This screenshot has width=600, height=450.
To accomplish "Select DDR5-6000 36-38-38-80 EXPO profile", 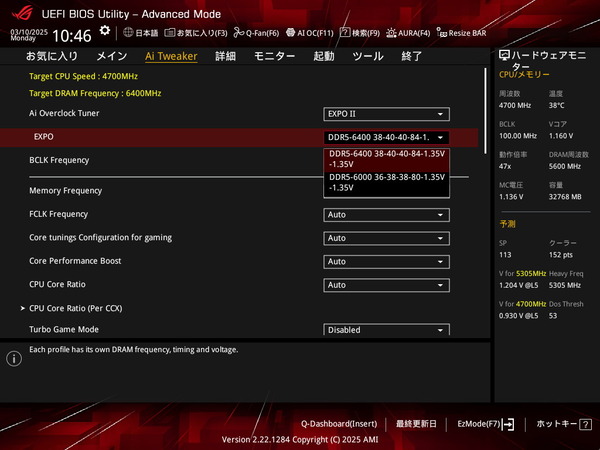I will coord(387,182).
